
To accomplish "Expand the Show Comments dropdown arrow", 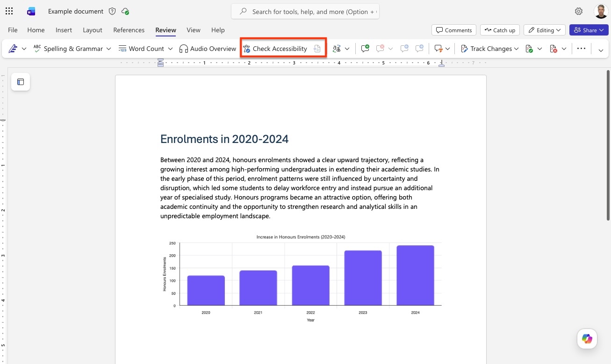I will (448, 49).
